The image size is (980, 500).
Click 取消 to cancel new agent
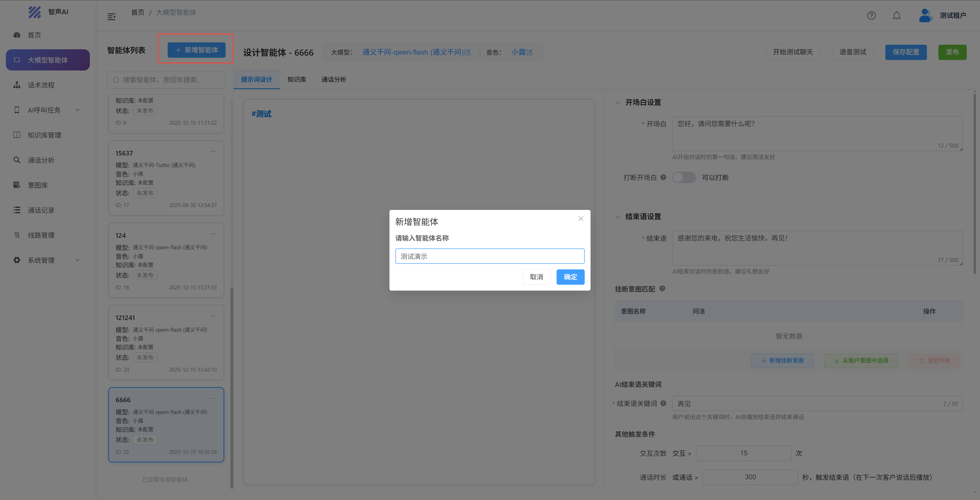[536, 277]
